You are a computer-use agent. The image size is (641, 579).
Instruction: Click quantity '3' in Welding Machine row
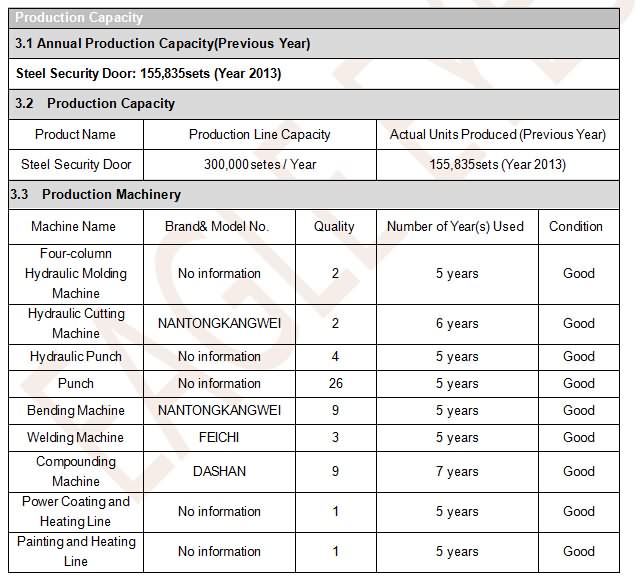click(335, 438)
